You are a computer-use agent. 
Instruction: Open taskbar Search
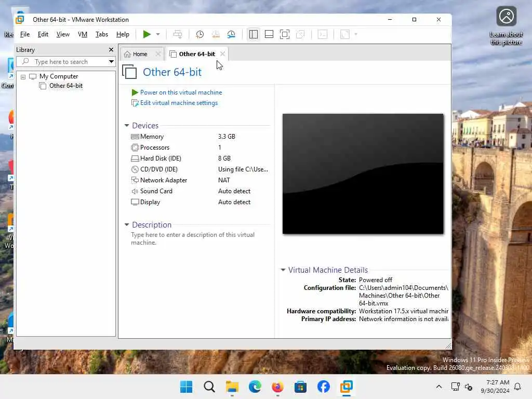tap(209, 387)
